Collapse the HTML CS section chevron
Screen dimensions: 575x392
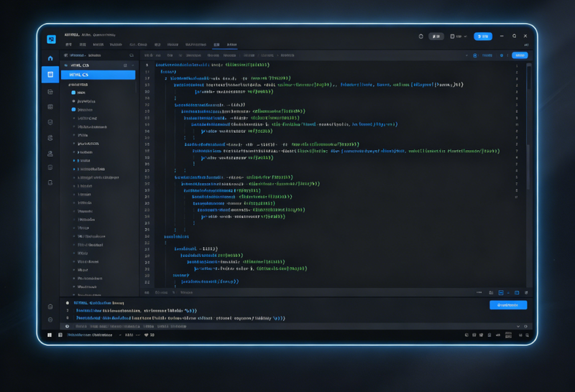[133, 65]
